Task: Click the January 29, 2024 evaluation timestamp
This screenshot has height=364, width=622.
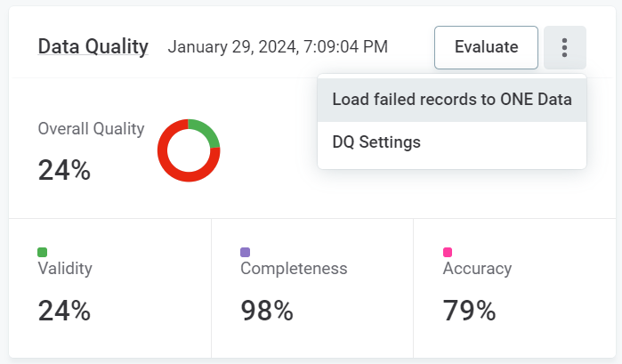Action: click(278, 47)
